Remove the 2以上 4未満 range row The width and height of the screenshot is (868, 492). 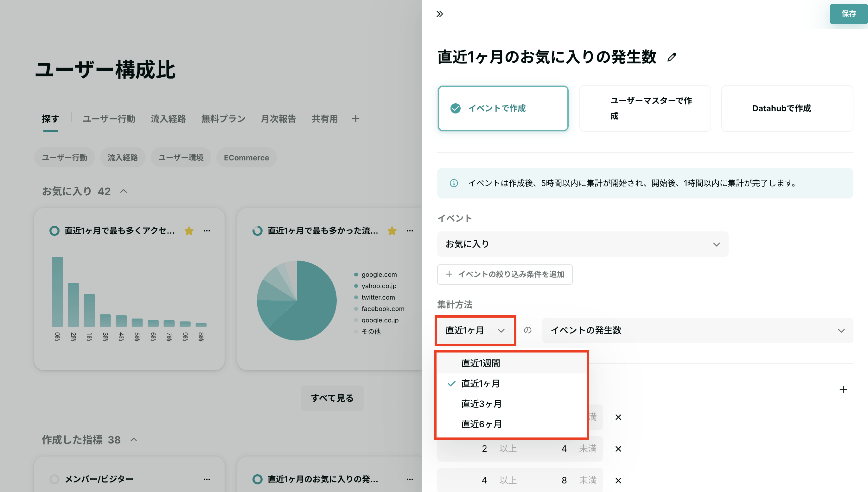(x=618, y=449)
